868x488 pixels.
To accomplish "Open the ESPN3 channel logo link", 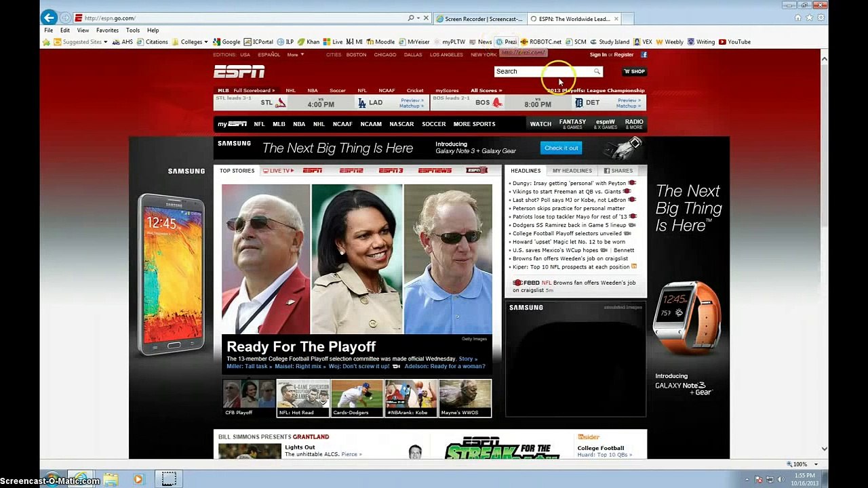I will pyautogui.click(x=391, y=171).
